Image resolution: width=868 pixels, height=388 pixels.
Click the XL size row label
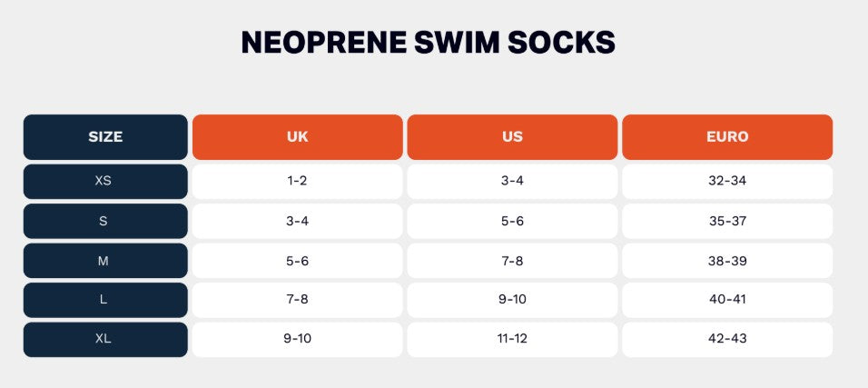105,339
